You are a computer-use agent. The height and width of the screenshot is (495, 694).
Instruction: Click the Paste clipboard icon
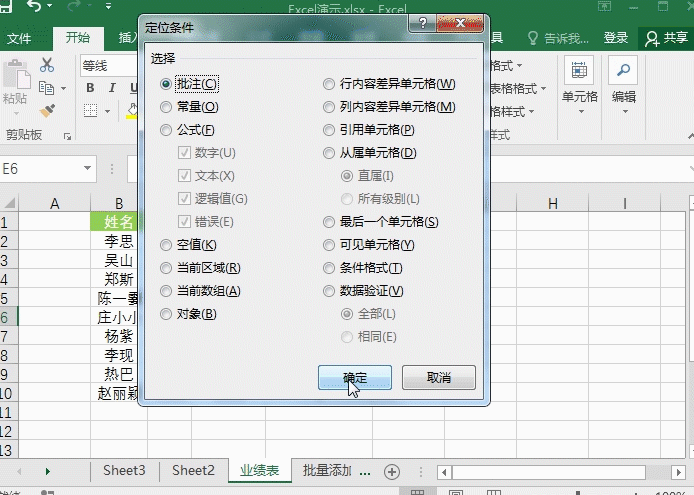click(x=17, y=73)
